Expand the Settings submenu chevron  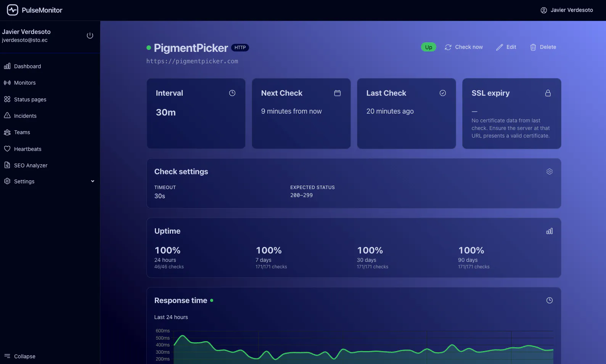[93, 181]
